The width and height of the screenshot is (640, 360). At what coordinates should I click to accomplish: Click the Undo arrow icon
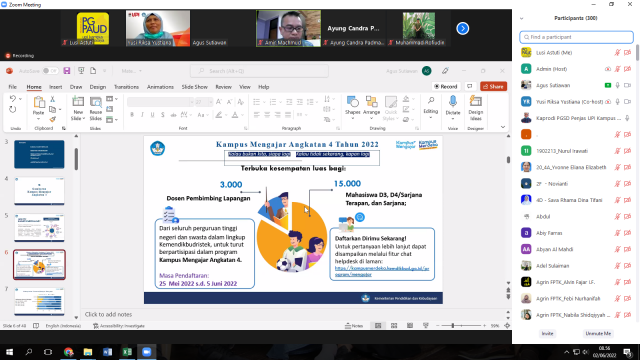(x=13, y=99)
